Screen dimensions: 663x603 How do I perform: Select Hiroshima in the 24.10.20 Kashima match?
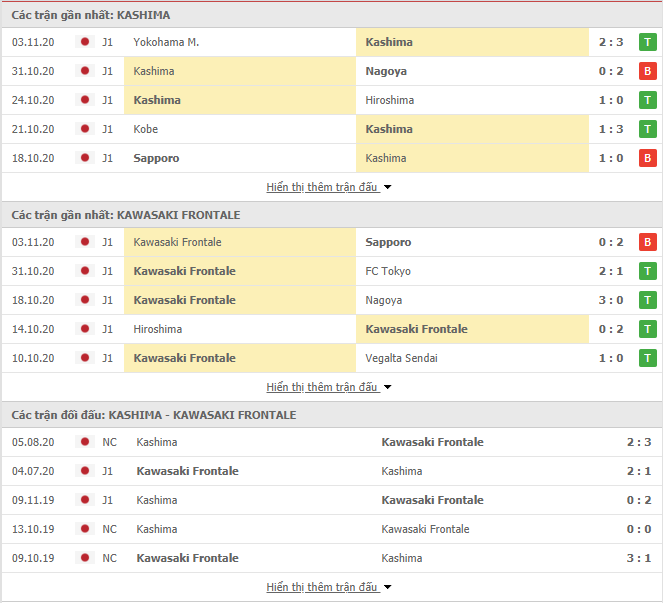(389, 100)
